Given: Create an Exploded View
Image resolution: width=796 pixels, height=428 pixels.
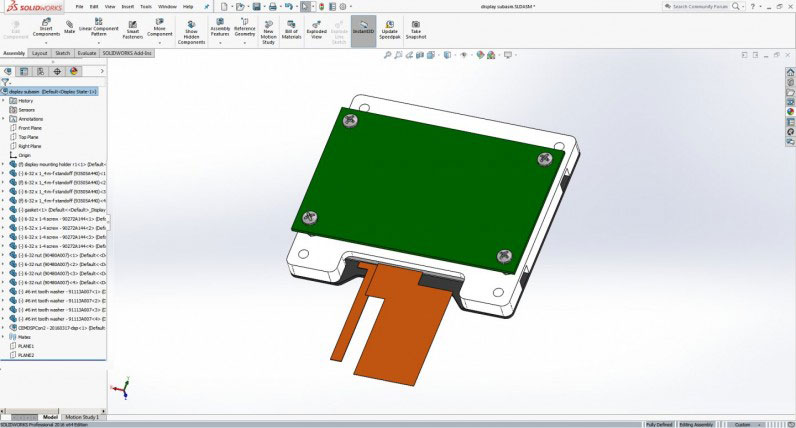Looking at the screenshot, I should click(x=316, y=28).
